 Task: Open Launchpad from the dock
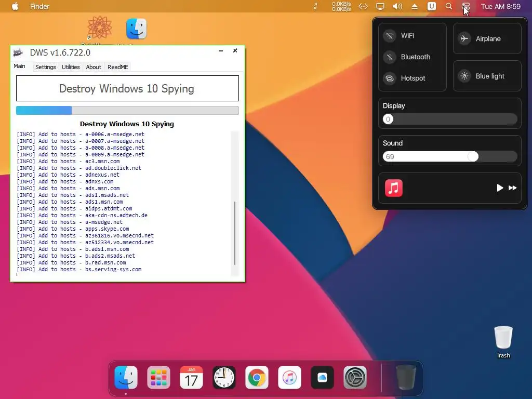click(x=158, y=377)
